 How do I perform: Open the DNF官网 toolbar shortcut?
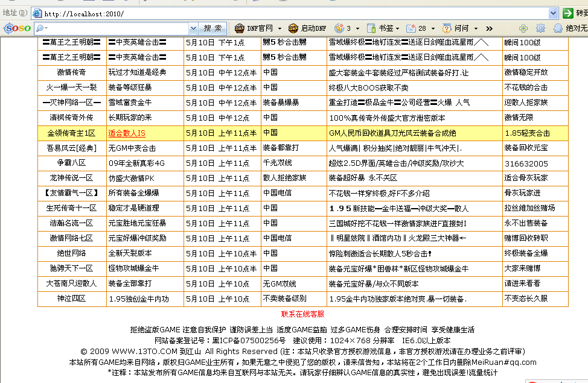(x=254, y=28)
